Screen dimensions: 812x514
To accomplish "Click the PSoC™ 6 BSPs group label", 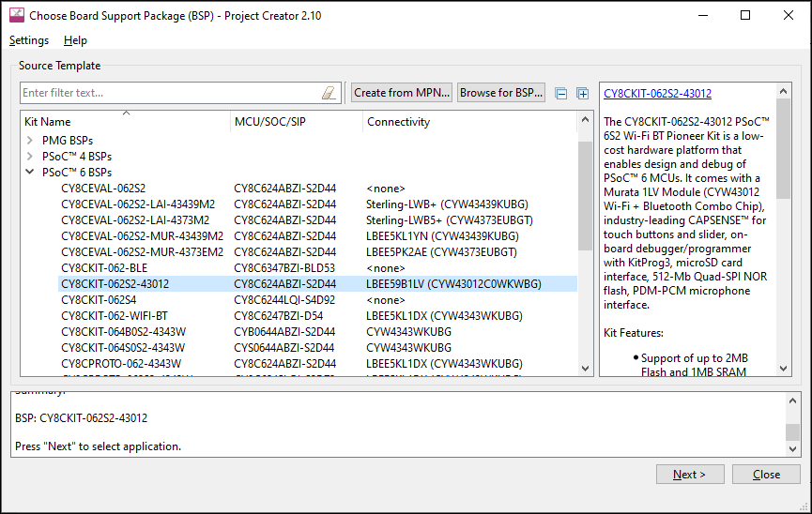I will (x=77, y=172).
